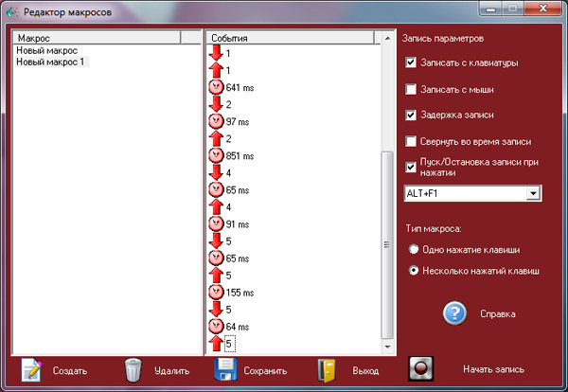Click the Удалить button label

(171, 370)
